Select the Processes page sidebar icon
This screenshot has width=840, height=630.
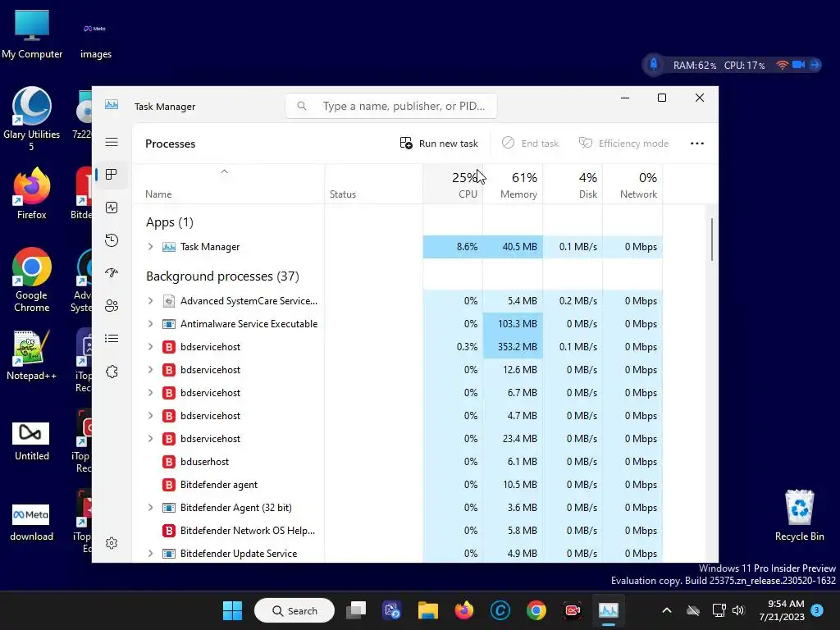coord(112,175)
